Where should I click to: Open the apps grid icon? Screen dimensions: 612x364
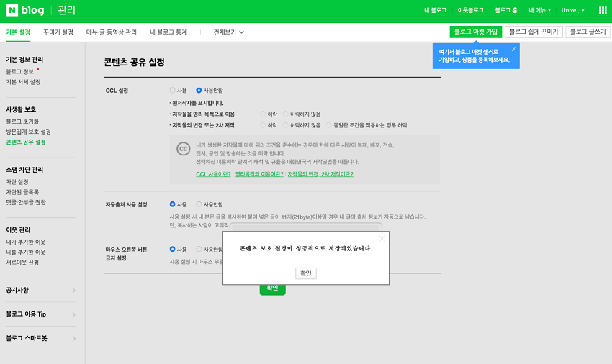pos(603,11)
